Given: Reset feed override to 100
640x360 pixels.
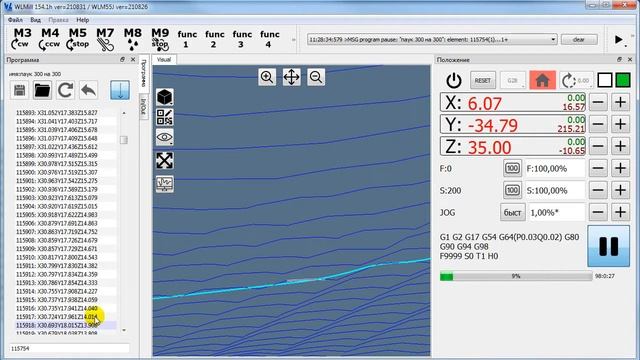Looking at the screenshot, I should [512, 168].
